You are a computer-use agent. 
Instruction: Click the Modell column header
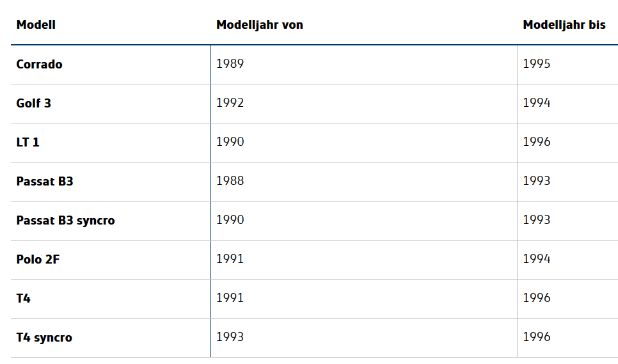(36, 25)
